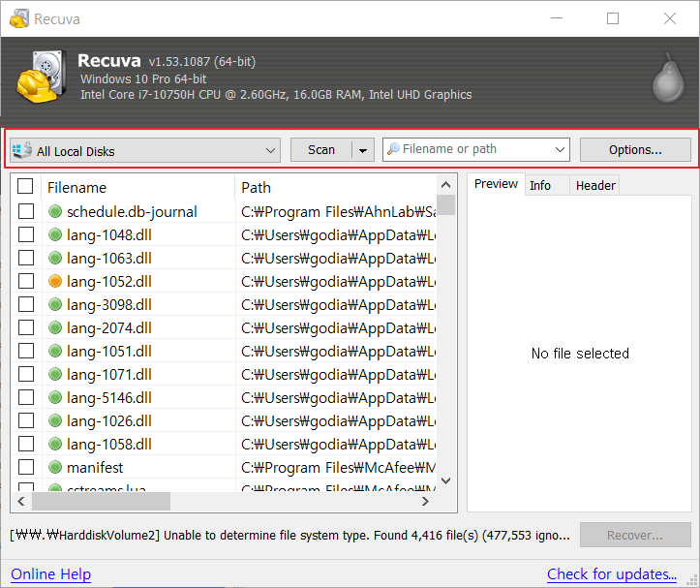700x588 pixels.
Task: Check the box for manifest
Action: click(26, 467)
